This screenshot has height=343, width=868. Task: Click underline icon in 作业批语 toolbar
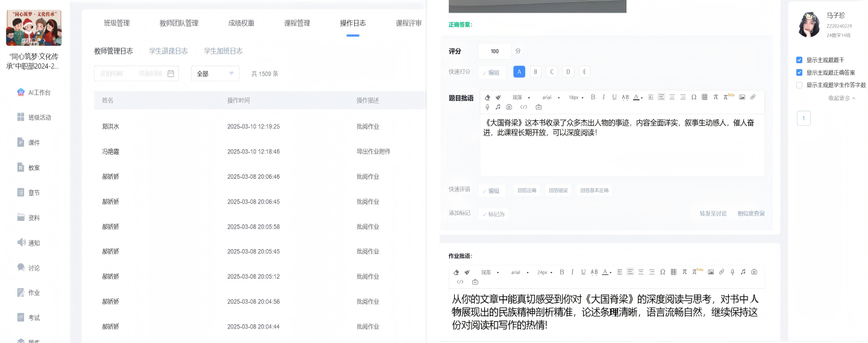[x=583, y=272]
